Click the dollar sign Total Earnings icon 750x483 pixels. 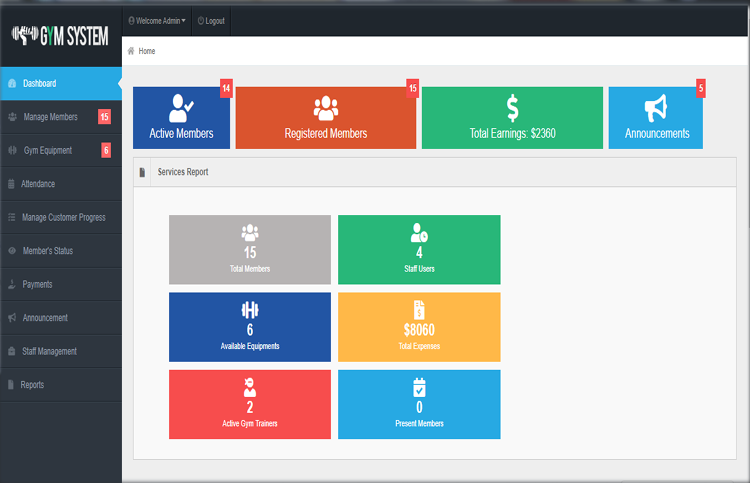(x=512, y=108)
